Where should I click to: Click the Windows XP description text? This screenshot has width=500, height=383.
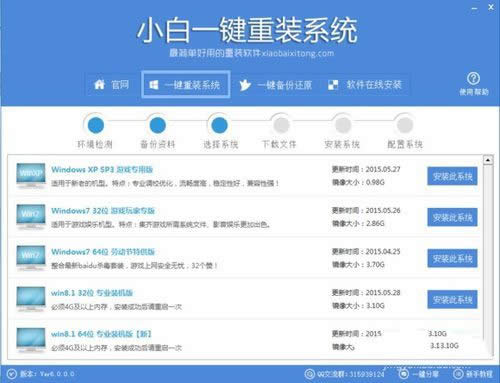165,183
